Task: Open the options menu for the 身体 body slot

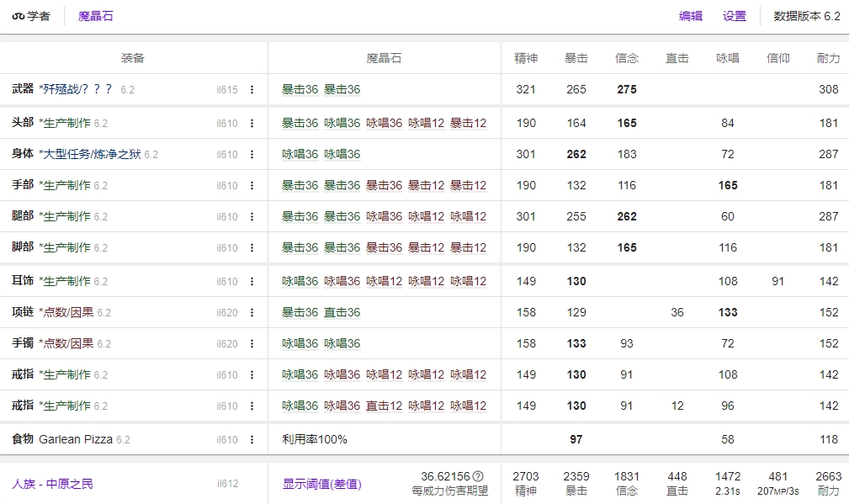Action: point(254,154)
